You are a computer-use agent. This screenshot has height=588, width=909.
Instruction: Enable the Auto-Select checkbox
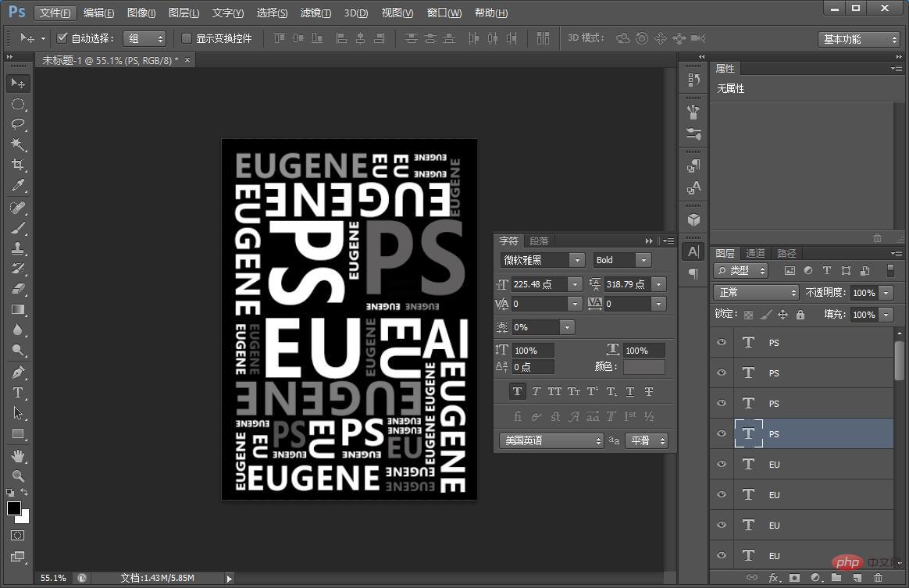pyautogui.click(x=62, y=38)
